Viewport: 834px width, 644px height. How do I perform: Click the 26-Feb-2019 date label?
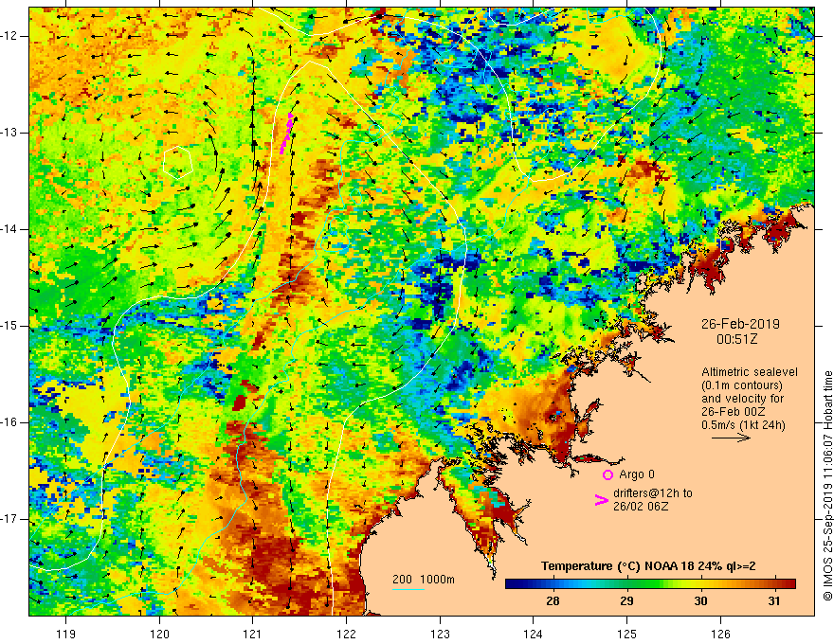coord(740,324)
